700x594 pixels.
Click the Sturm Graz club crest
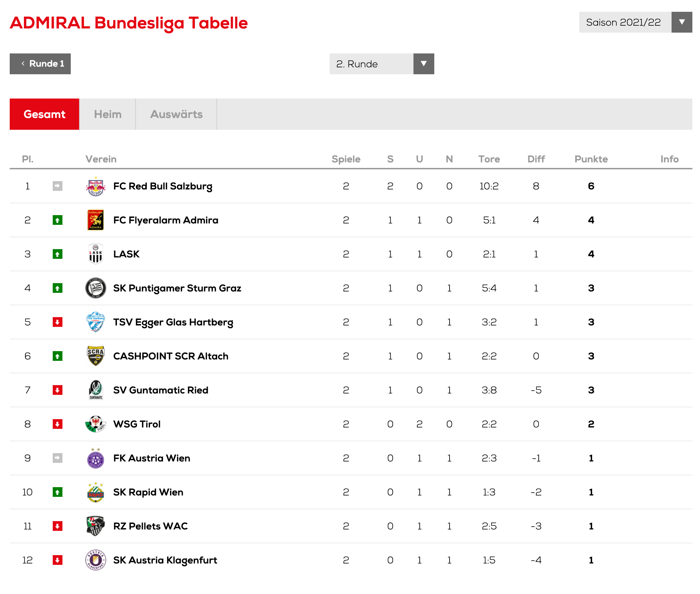(x=96, y=288)
